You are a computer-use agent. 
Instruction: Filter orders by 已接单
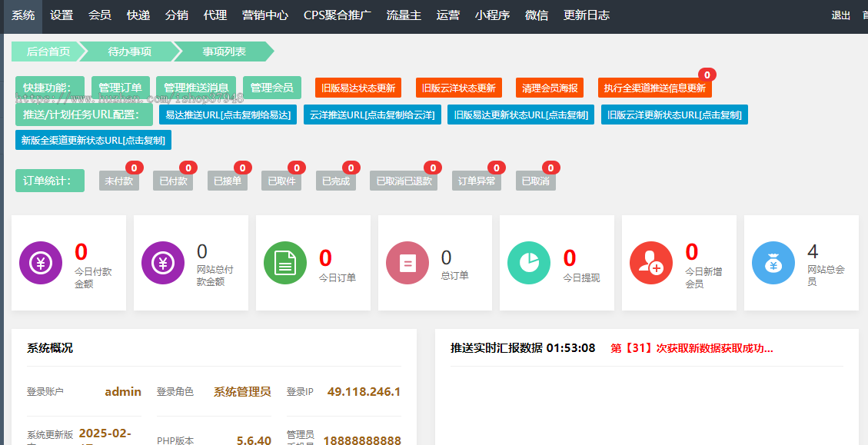point(228,181)
